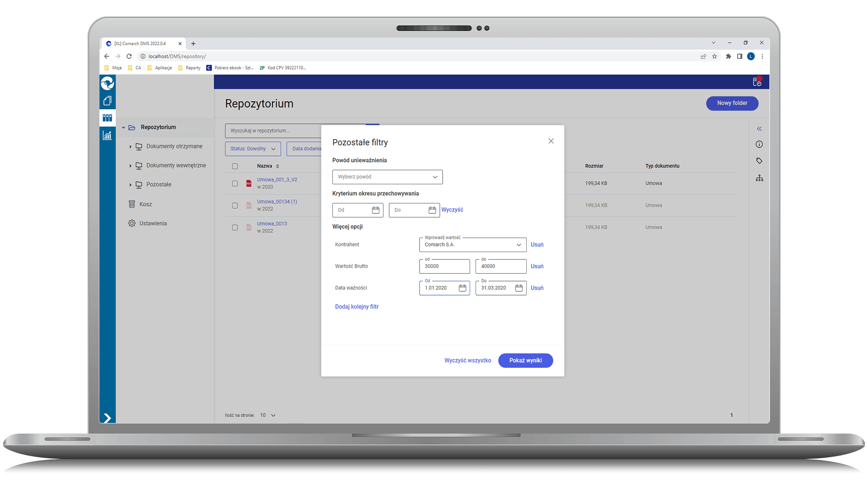Open calendar for Data ważności Od date
Image resolution: width=868 pixels, height=488 pixels.
462,288
